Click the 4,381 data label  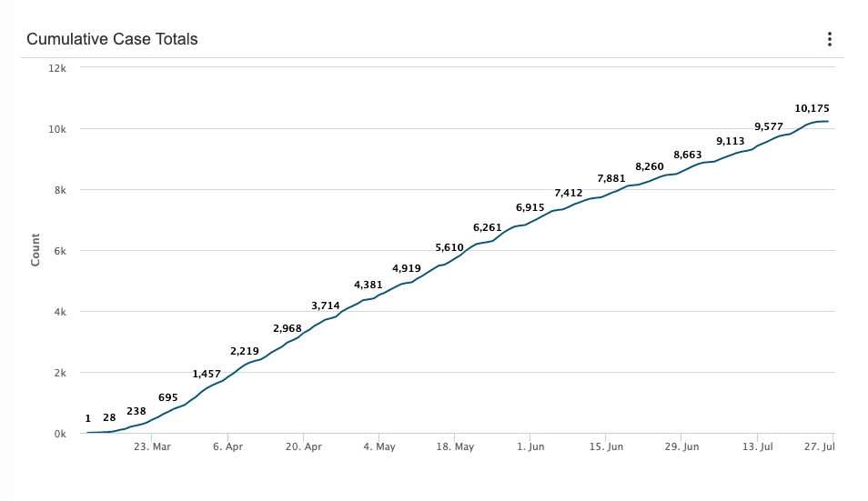pos(368,285)
